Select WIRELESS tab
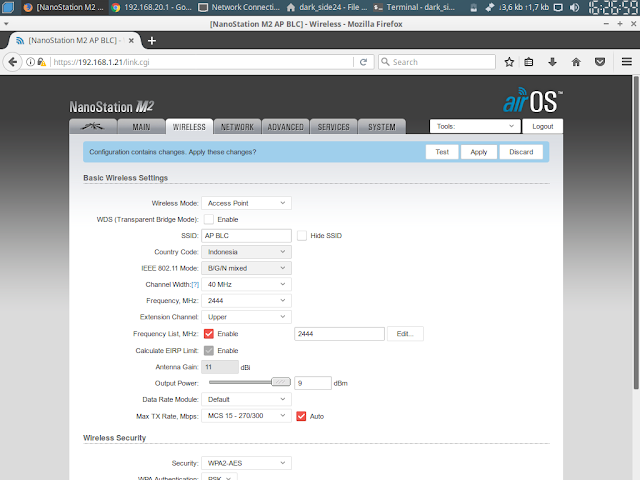 tap(189, 127)
